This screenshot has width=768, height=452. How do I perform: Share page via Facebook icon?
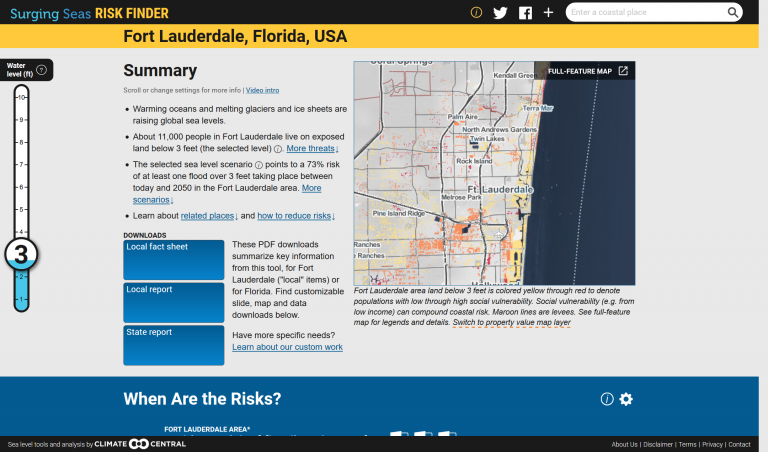pos(525,13)
